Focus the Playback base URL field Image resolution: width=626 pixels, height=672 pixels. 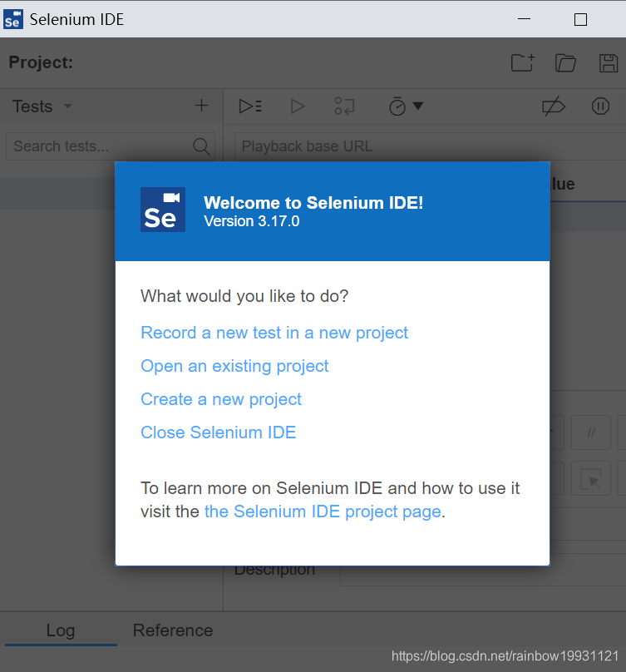point(430,146)
